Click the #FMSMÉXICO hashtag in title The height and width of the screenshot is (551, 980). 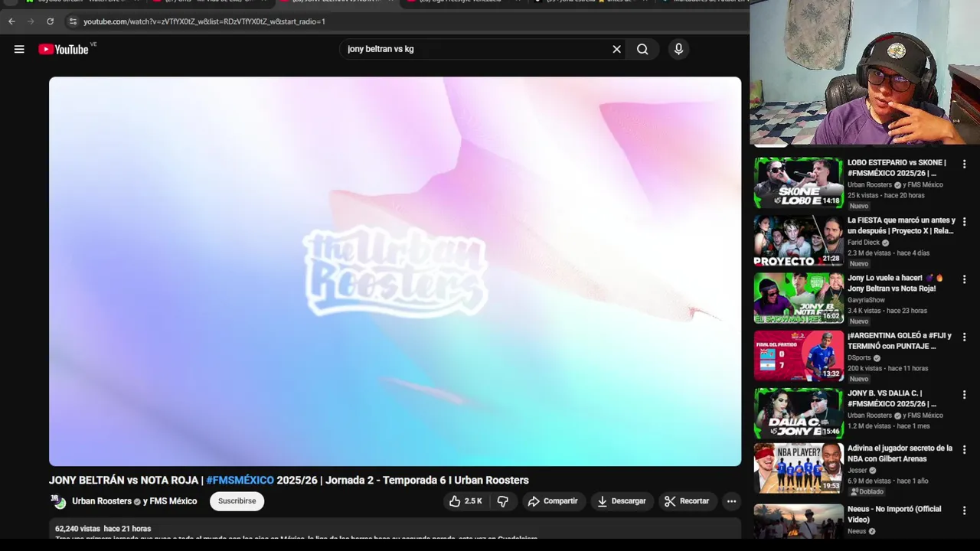pyautogui.click(x=240, y=480)
